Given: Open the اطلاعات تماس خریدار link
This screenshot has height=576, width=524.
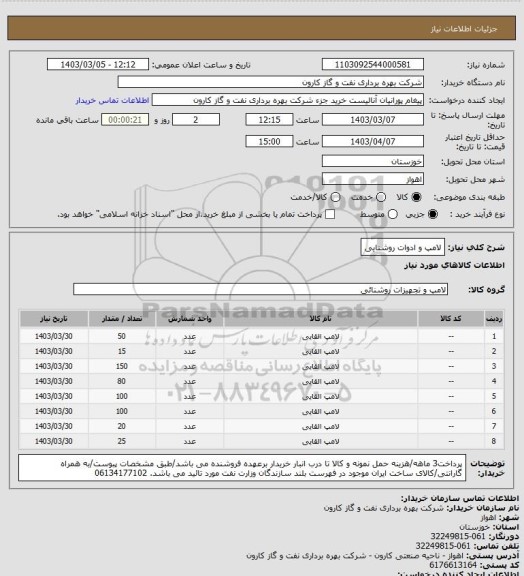Looking at the screenshot, I should (x=112, y=101).
